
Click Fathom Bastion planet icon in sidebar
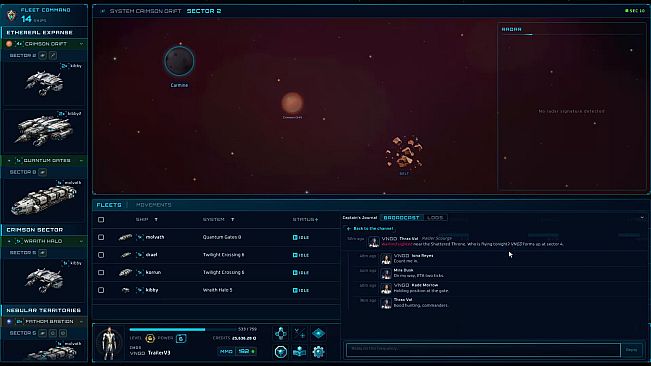click(x=9, y=322)
